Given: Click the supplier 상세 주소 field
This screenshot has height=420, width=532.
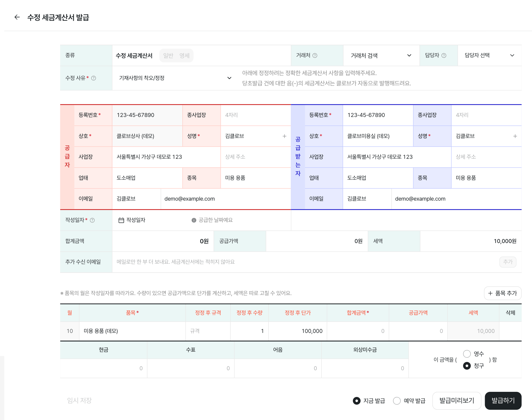Looking at the screenshot, I should pos(255,157).
